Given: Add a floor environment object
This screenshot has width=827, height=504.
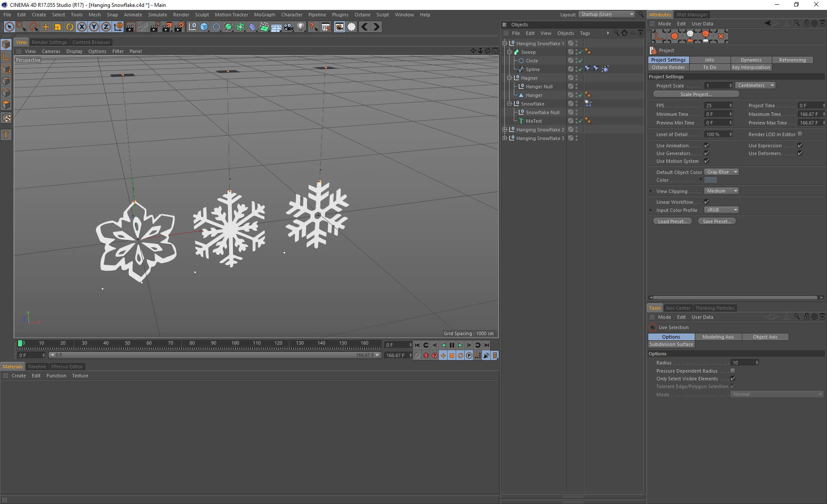Looking at the screenshot, I should [277, 27].
